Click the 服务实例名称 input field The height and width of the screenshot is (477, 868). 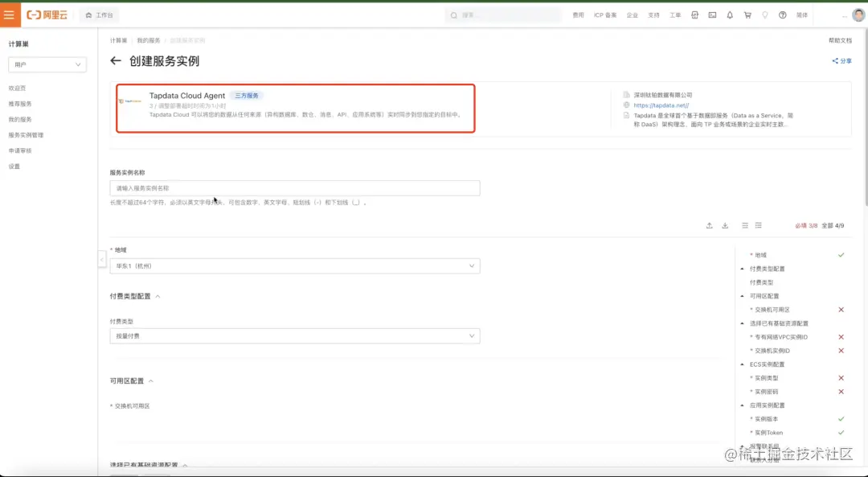pos(294,187)
